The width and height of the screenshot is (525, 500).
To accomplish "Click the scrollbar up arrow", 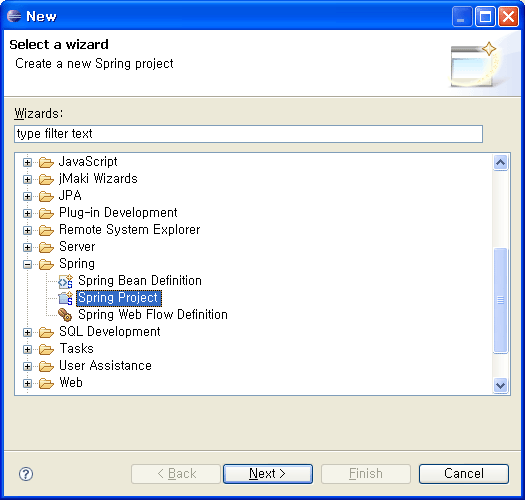I will 501,163.
